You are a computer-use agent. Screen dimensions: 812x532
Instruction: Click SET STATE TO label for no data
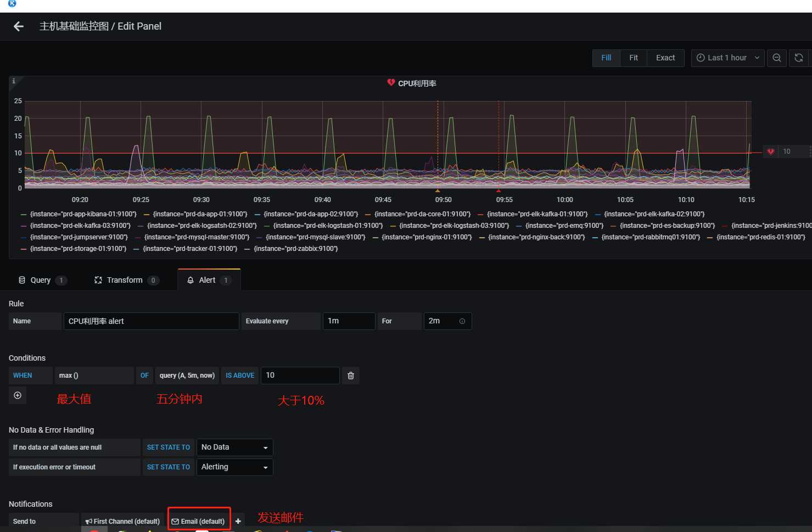click(x=169, y=447)
